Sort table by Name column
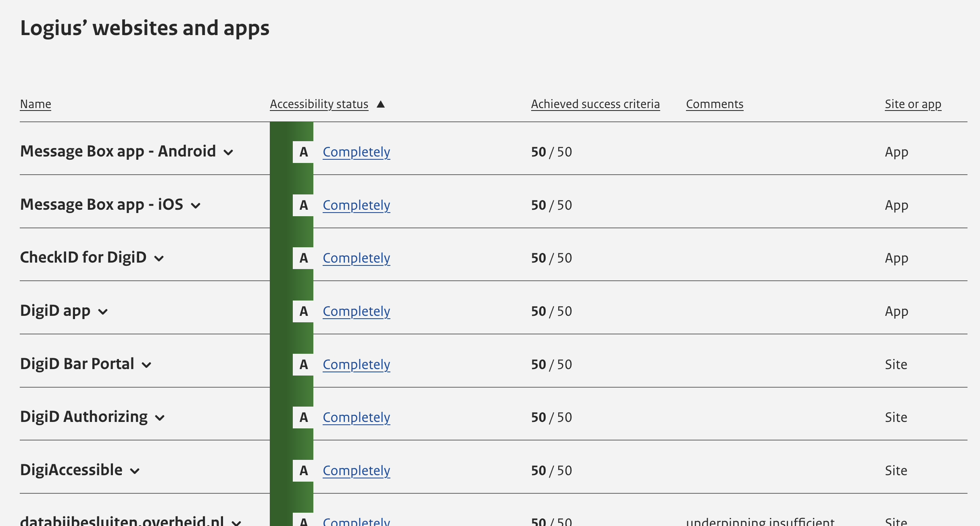This screenshot has height=526, width=980. pos(35,104)
